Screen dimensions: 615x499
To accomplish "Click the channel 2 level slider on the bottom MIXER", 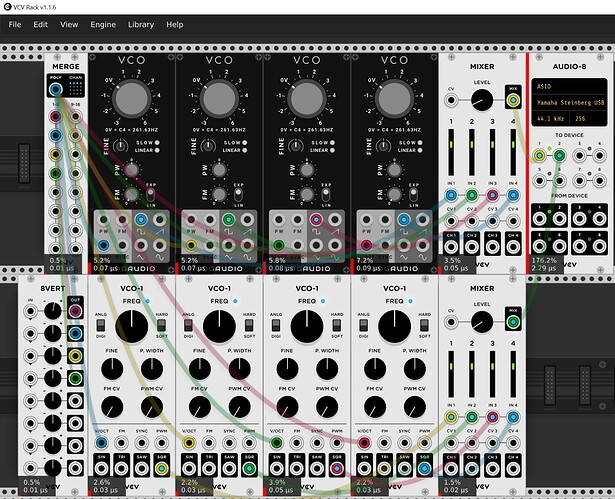I will click(x=472, y=374).
